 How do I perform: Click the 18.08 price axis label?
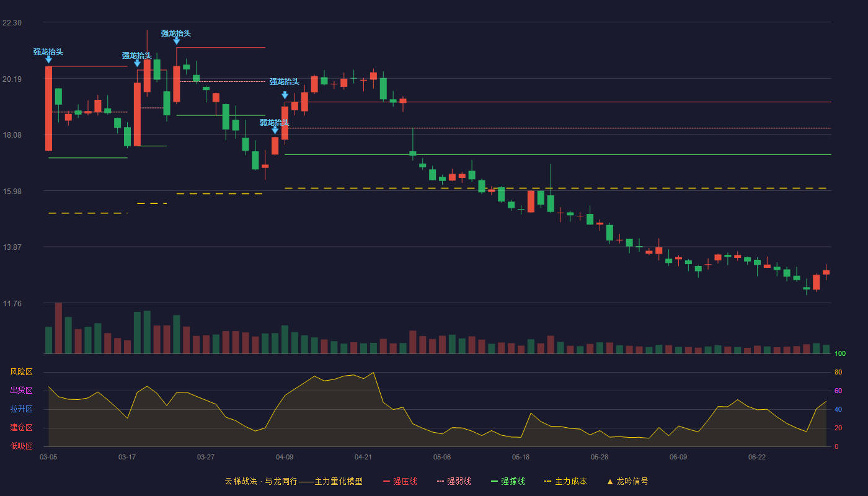[x=12, y=135]
